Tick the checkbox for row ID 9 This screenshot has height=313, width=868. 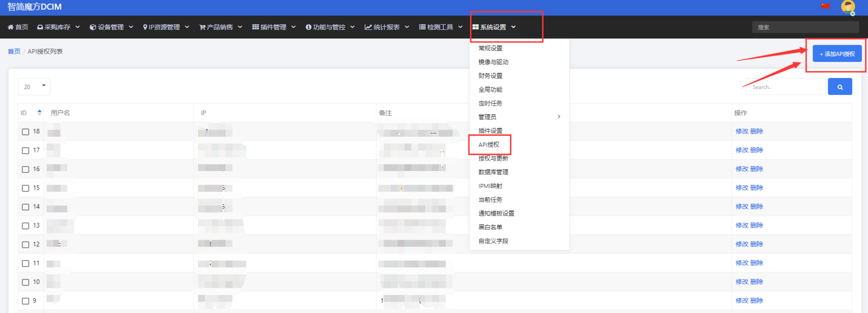pyautogui.click(x=26, y=301)
